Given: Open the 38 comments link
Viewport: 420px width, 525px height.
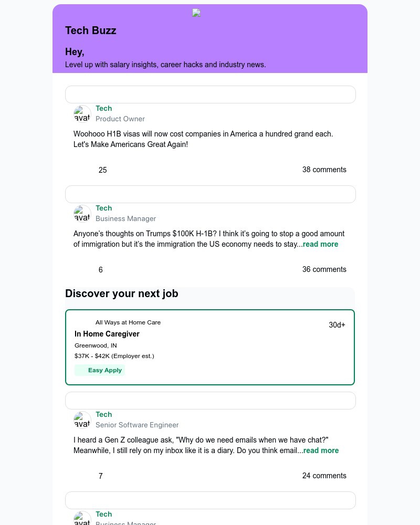Looking at the screenshot, I should pyautogui.click(x=324, y=170).
